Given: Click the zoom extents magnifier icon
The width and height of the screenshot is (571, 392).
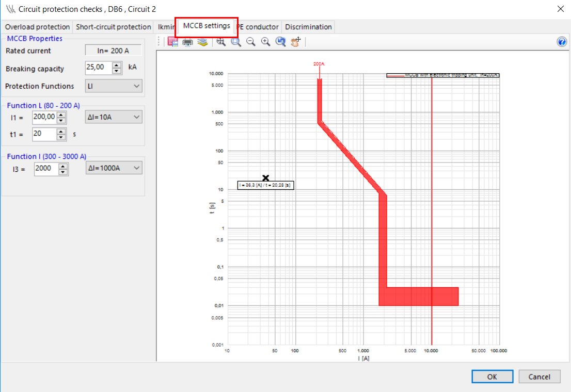Looking at the screenshot, I should click(221, 42).
